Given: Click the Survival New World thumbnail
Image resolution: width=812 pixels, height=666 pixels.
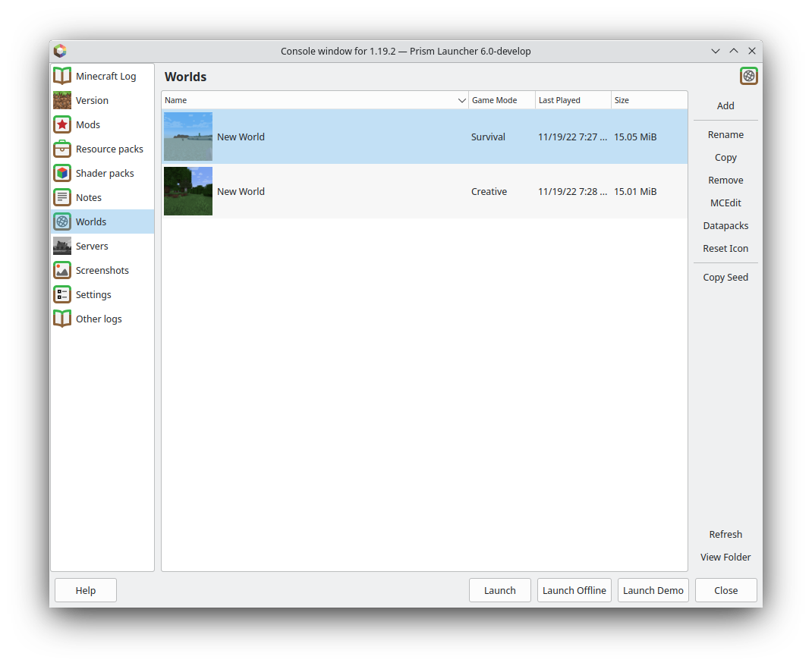Looking at the screenshot, I should pyautogui.click(x=188, y=137).
